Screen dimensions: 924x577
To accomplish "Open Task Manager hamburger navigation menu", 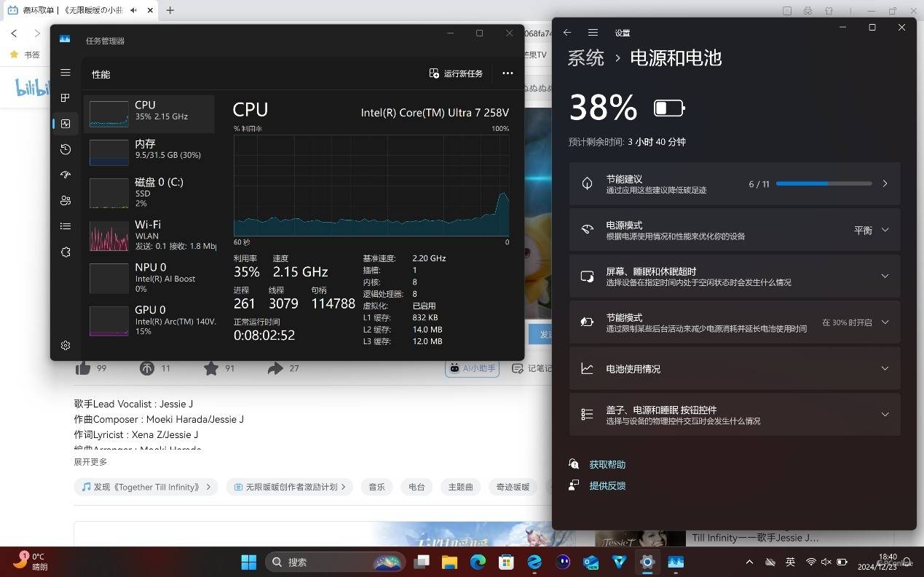I will tap(66, 73).
